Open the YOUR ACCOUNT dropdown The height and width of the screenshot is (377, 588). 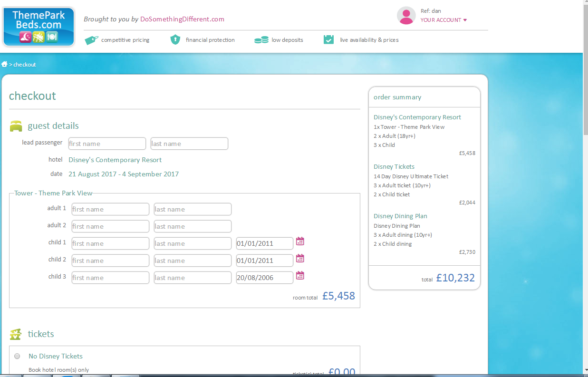[x=443, y=20]
